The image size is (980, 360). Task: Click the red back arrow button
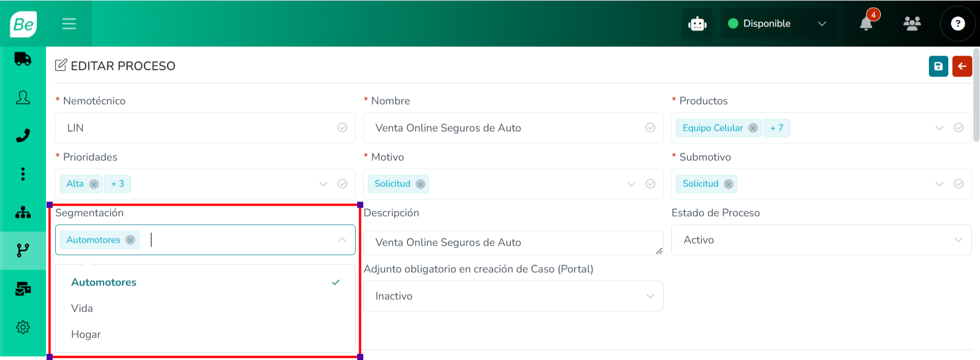click(x=962, y=66)
